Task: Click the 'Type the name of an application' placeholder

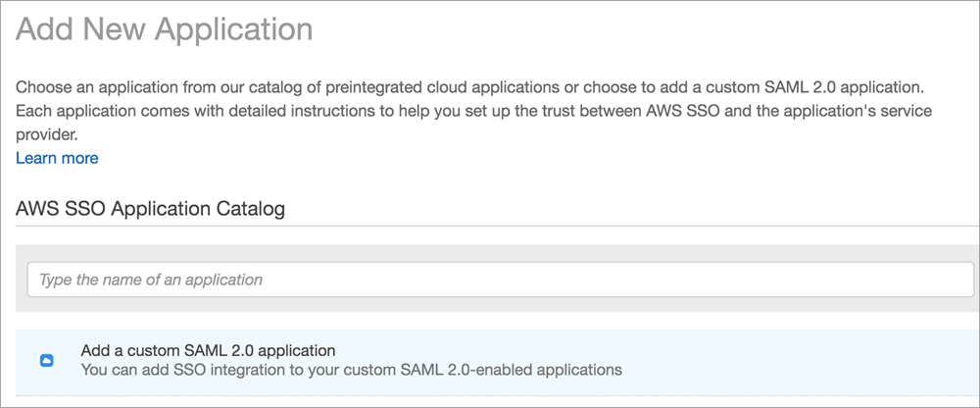Action: click(151, 280)
